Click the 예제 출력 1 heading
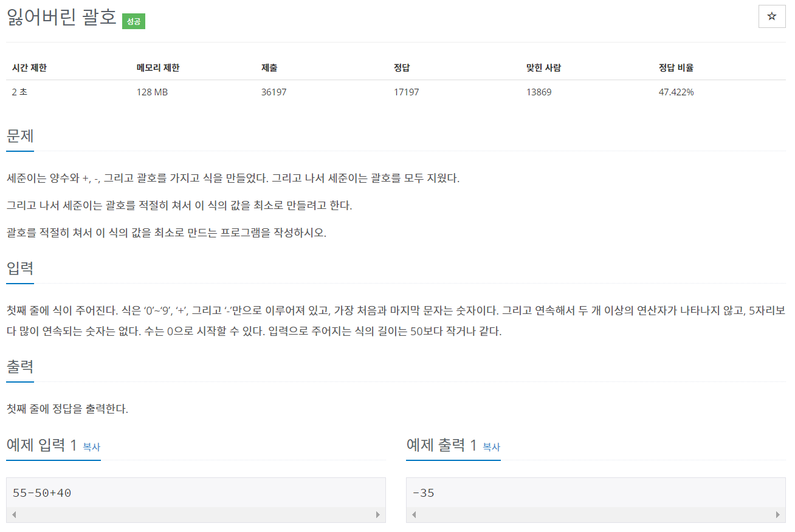795x532 pixels. (441, 445)
